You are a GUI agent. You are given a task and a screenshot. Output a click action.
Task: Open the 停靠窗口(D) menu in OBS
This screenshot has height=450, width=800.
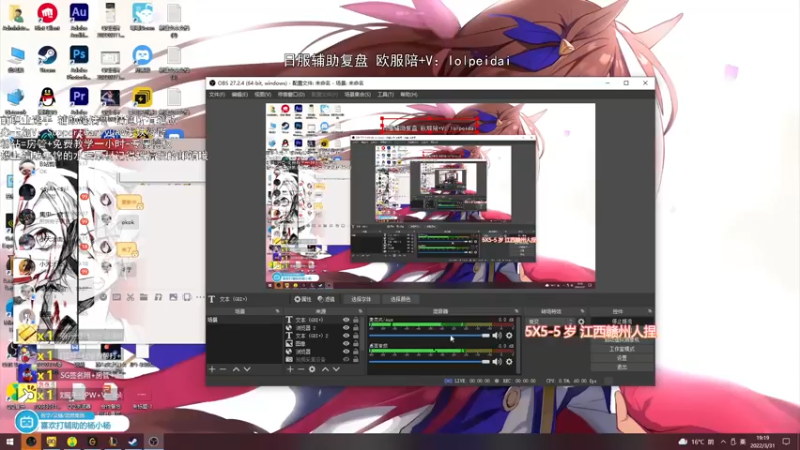291,94
